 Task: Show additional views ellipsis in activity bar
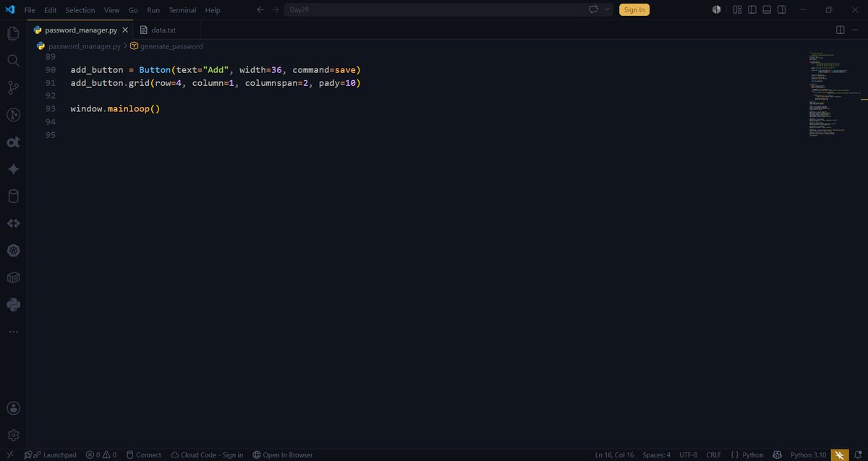13,332
